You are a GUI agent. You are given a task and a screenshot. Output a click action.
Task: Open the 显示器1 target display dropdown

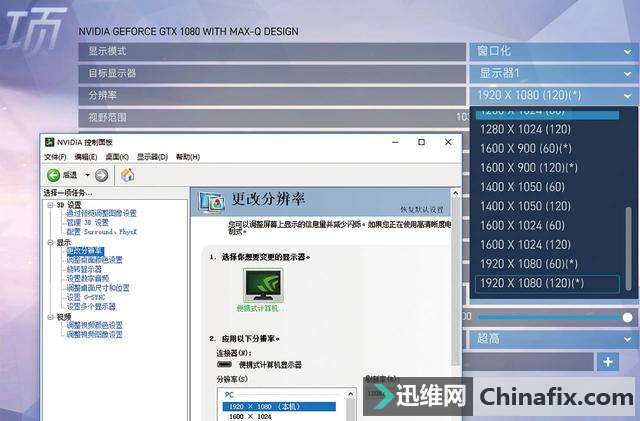tap(554, 74)
